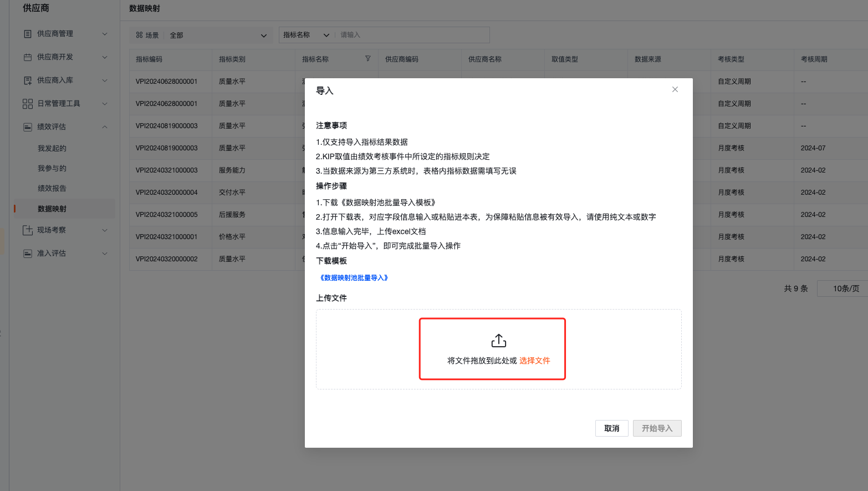This screenshot has height=491, width=868.
Task: Click the file drop upload area
Action: click(499, 349)
